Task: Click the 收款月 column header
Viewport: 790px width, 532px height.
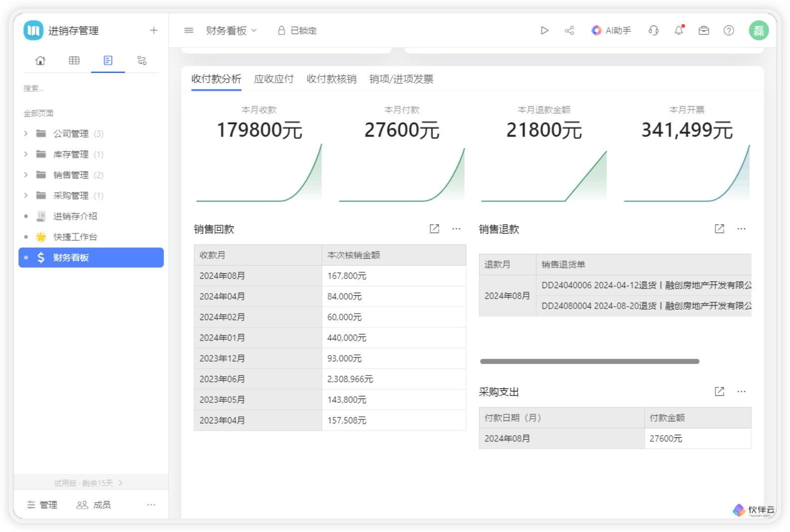Action: coord(258,255)
